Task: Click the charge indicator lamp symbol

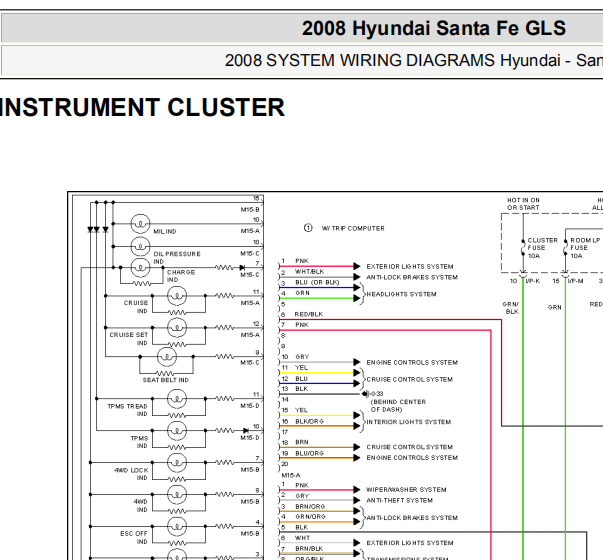Action: point(140,267)
